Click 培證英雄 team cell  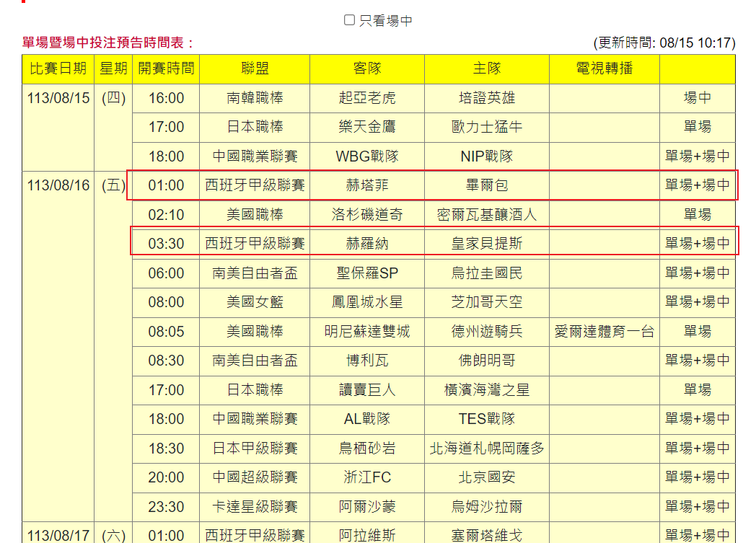point(487,98)
